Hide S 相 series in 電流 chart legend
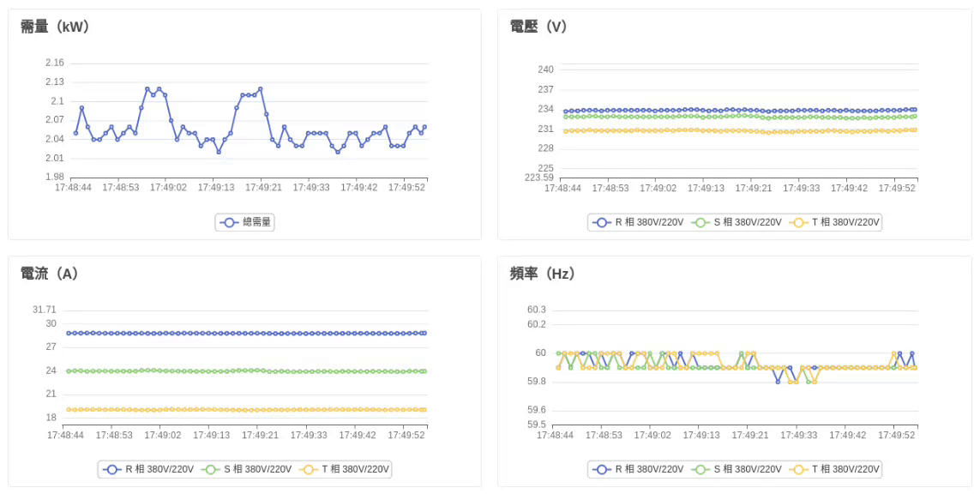Viewport: 980px width, 494px height. coord(245,469)
